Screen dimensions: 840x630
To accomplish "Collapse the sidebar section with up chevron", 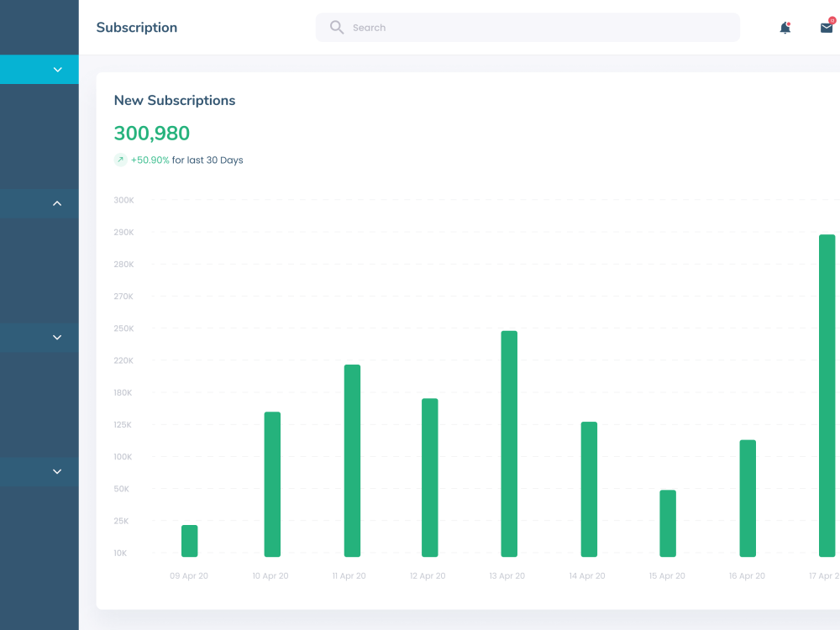I will coord(57,203).
